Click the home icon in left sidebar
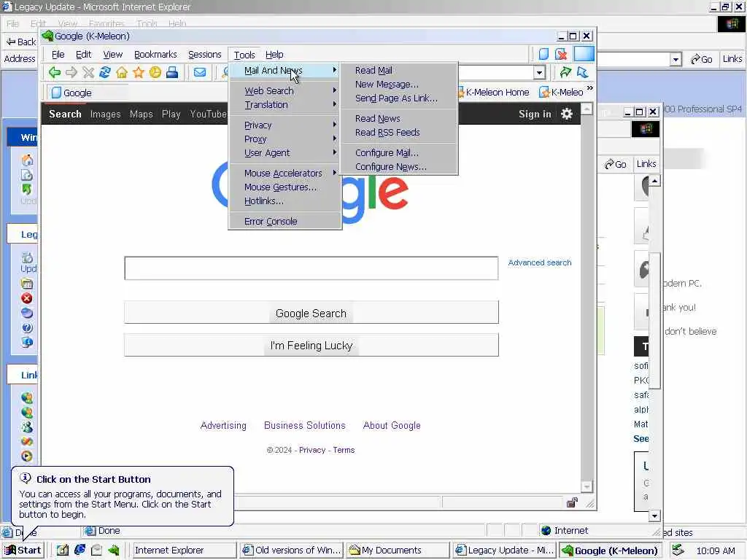747x560 pixels. coord(27,160)
